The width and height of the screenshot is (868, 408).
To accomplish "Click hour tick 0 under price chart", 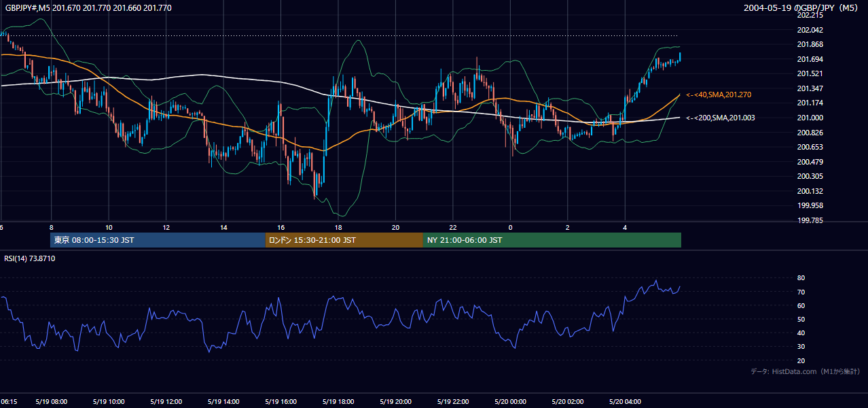I will [x=510, y=227].
